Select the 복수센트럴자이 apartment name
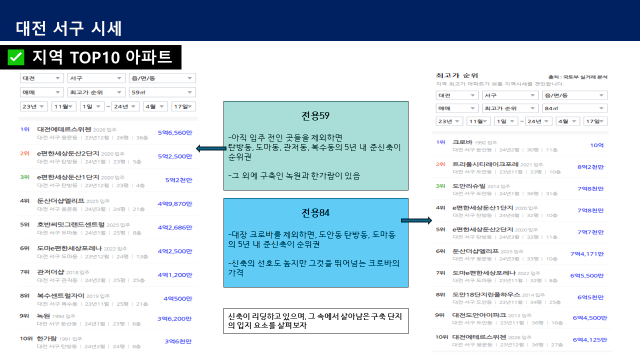Image resolution: width=640 pixels, height=360 pixels. 60,296
